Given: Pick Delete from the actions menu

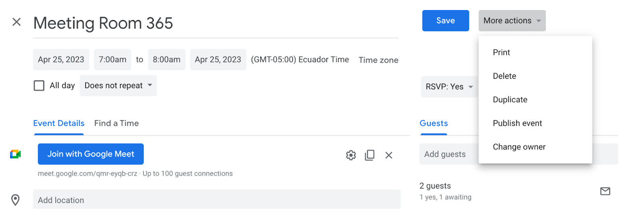Looking at the screenshot, I should (x=504, y=76).
